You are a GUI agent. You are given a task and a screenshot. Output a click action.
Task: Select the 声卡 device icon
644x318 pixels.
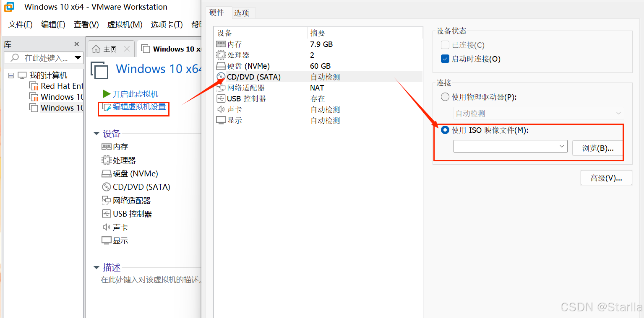[221, 109]
